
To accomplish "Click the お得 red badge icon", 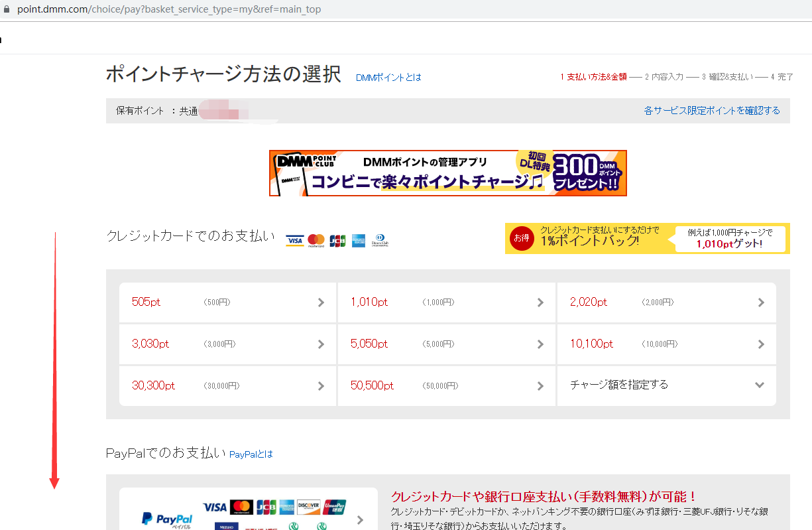I will (x=522, y=238).
